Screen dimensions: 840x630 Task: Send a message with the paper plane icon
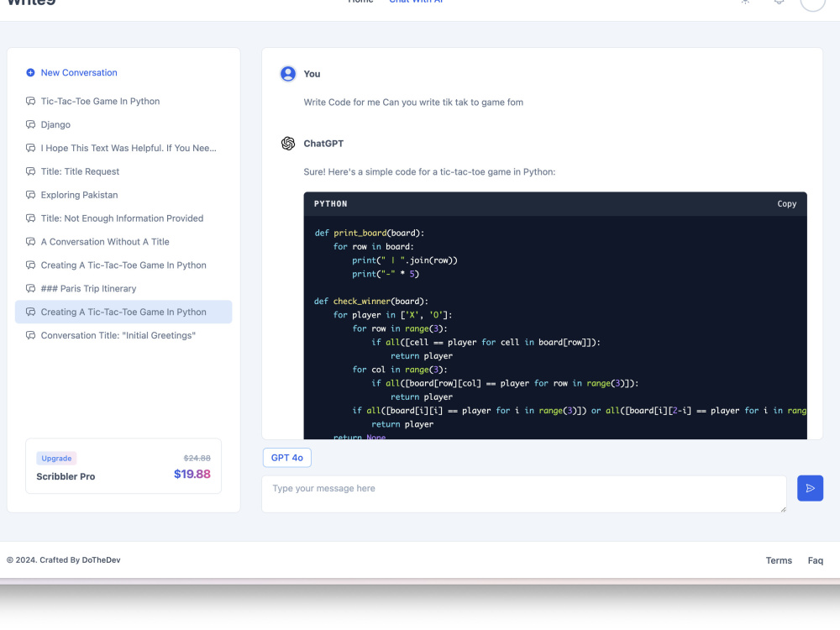(x=810, y=488)
